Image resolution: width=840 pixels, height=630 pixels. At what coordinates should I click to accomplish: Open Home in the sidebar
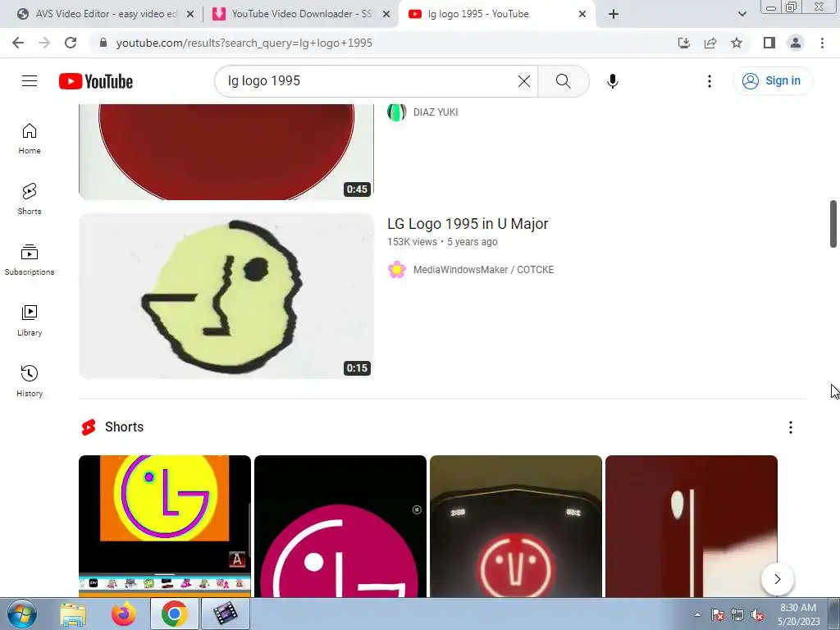pyautogui.click(x=30, y=139)
